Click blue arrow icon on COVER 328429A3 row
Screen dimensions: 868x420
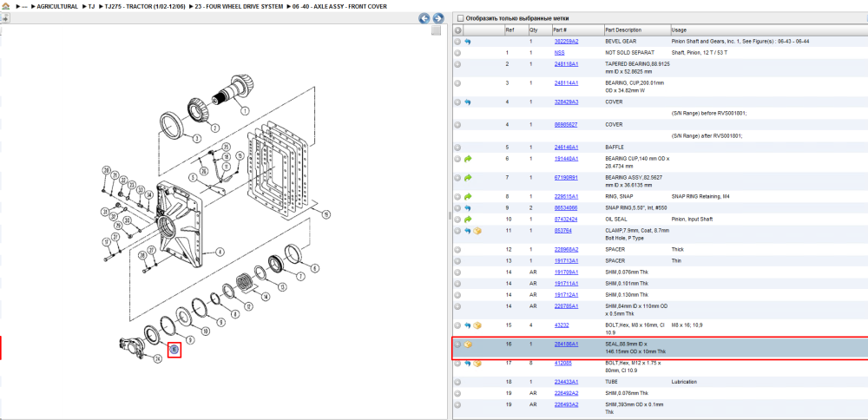pyautogui.click(x=468, y=102)
